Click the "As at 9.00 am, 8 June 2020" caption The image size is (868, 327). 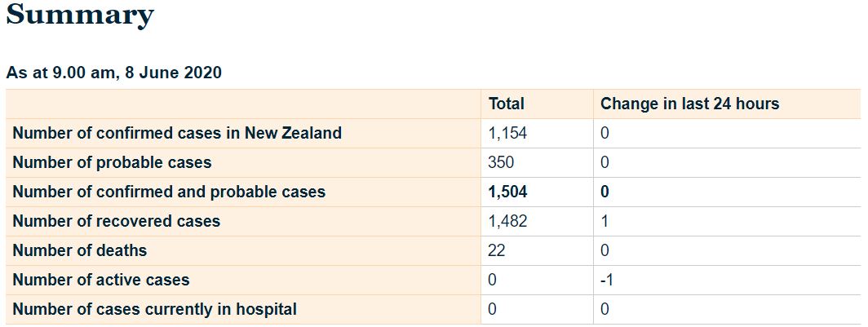pyautogui.click(x=114, y=73)
